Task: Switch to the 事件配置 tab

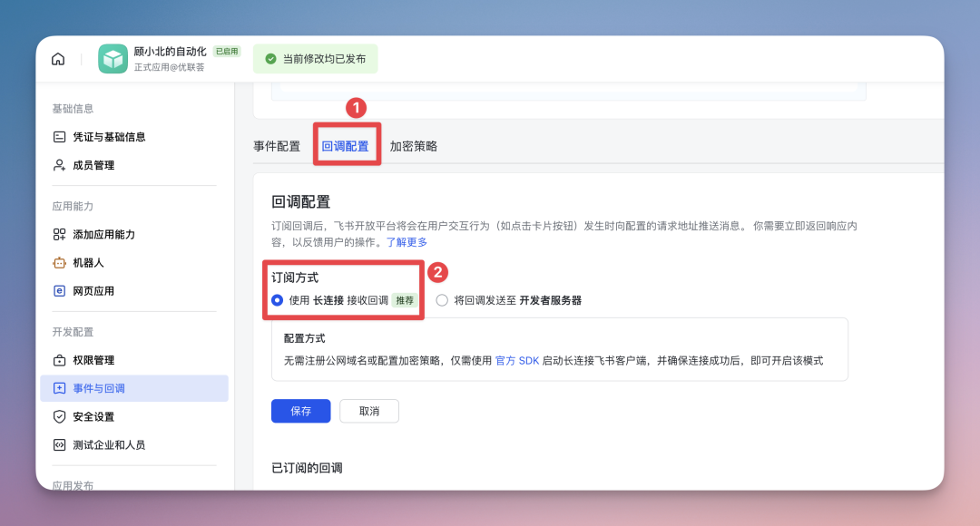Action: (277, 144)
